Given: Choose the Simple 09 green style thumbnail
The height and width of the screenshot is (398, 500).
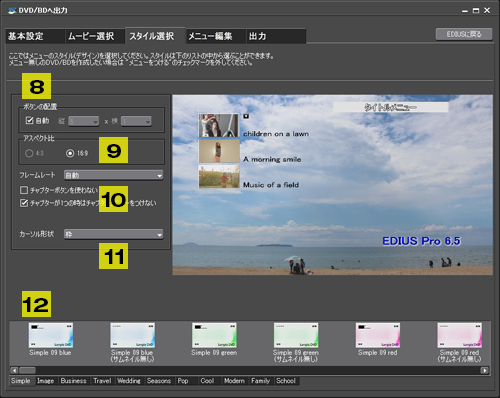Looking at the screenshot, I should tap(214, 335).
